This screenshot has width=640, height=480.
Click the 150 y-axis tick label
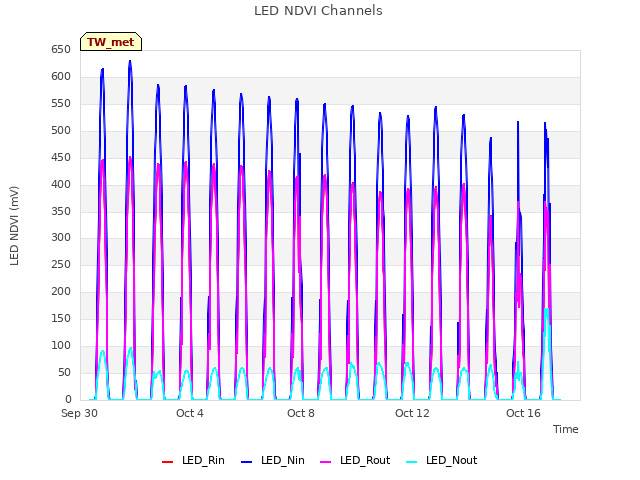(x=61, y=318)
